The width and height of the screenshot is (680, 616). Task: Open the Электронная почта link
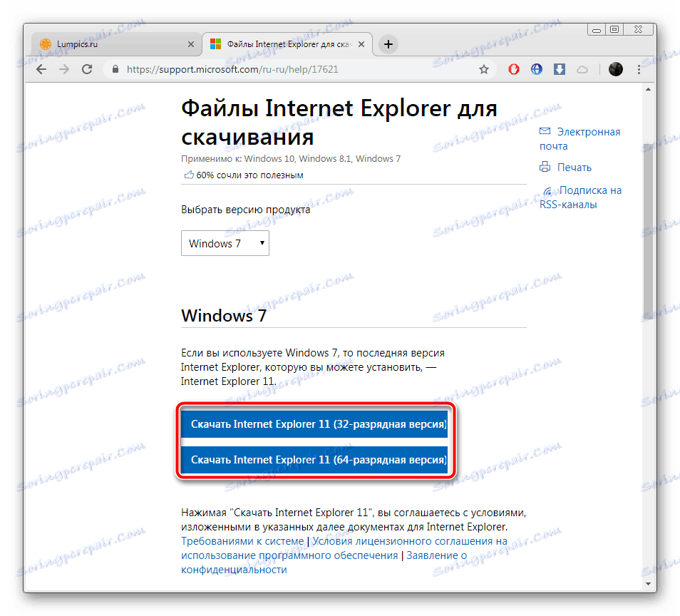coord(579,139)
